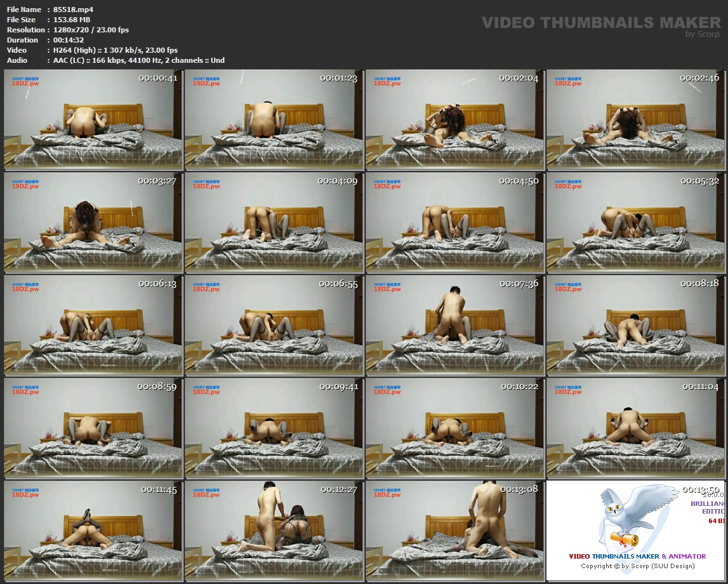Screen dimensions: 728x584
Task: Click the frame marked 00:11:04
Action: [635, 428]
